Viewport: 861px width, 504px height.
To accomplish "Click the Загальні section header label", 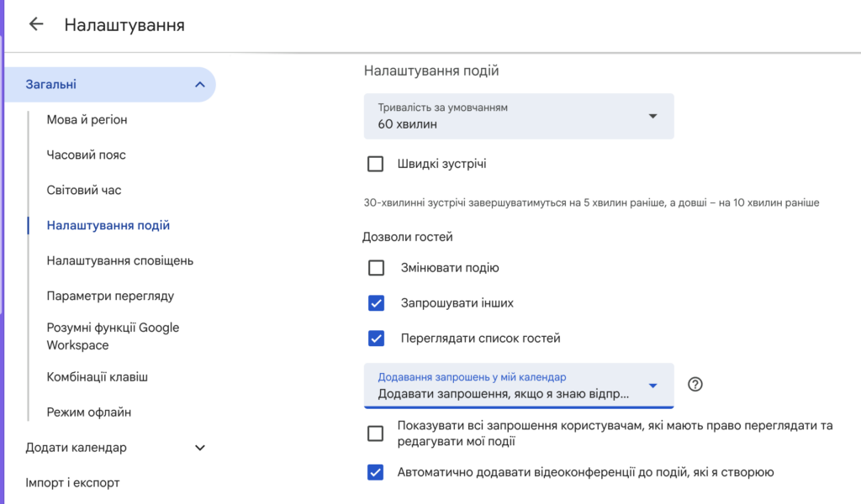I will [x=51, y=85].
